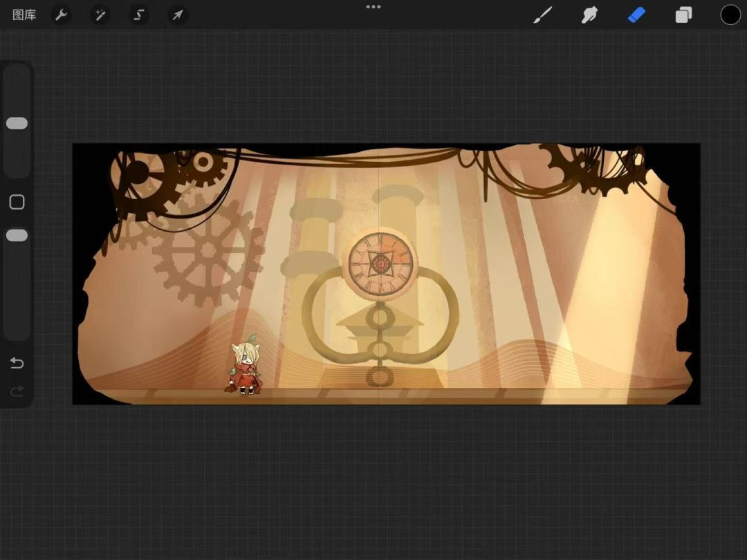
Task: Open the Layers panel
Action: click(683, 15)
